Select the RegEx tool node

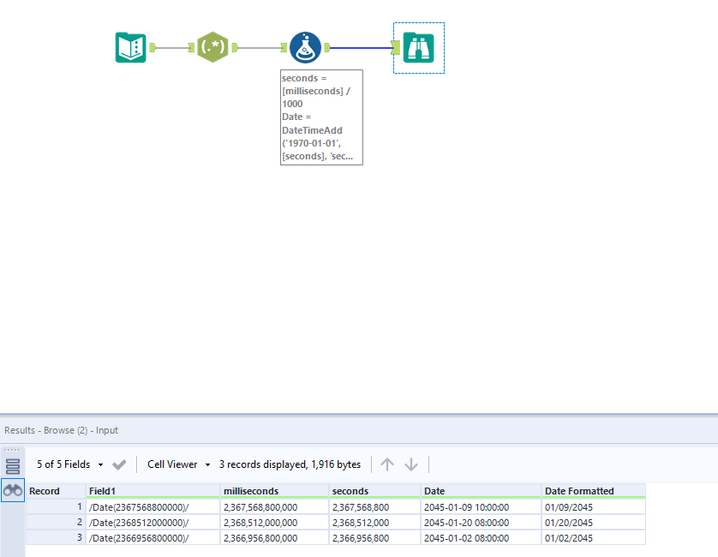pos(213,47)
